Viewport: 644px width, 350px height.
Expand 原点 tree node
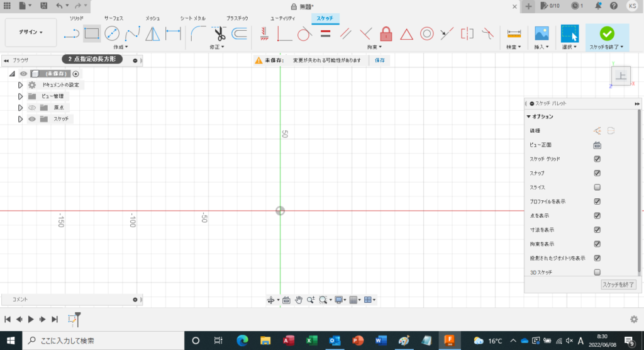(20, 108)
